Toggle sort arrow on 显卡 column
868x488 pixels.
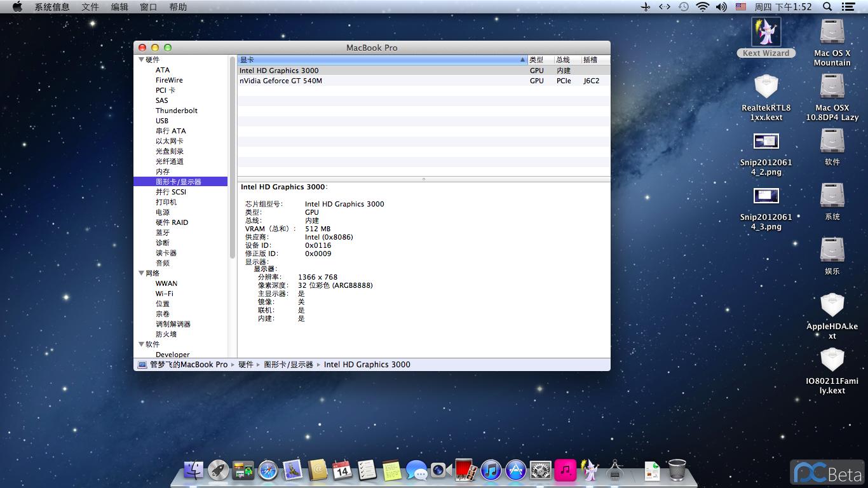(523, 60)
